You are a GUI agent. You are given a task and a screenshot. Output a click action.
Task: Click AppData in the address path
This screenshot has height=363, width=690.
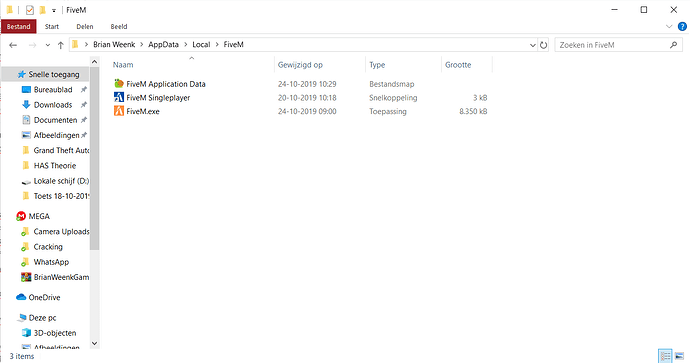(x=163, y=44)
